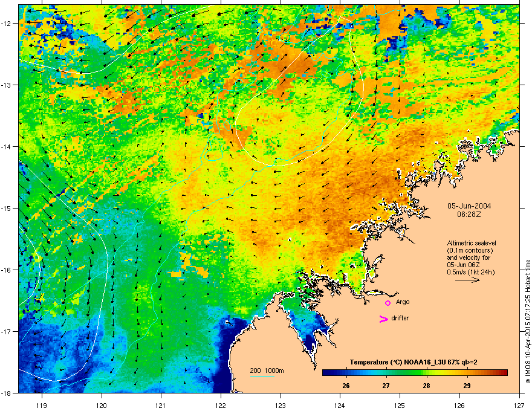The height and width of the screenshot is (411, 532).
Task: Click the Temperature NOAA16_L3U title text
Action: click(x=414, y=362)
